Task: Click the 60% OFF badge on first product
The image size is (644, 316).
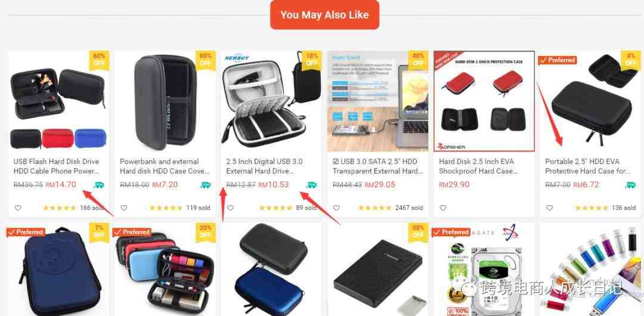Action: pos(99,60)
